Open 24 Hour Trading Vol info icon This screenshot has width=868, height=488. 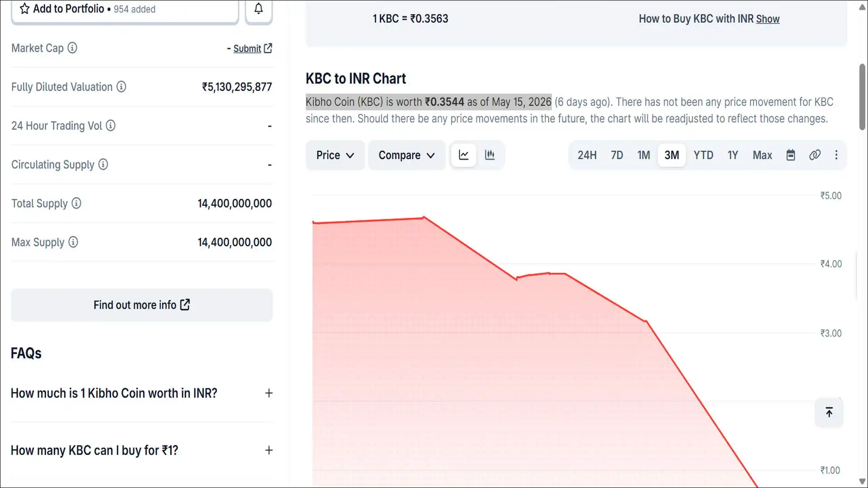pos(111,126)
